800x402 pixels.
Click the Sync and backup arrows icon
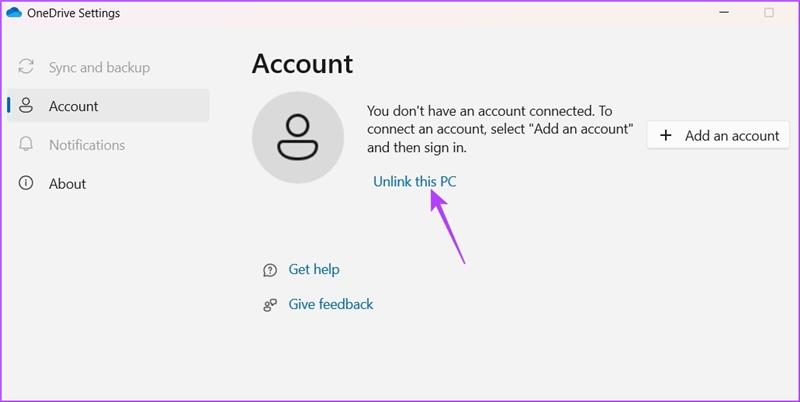(x=26, y=67)
